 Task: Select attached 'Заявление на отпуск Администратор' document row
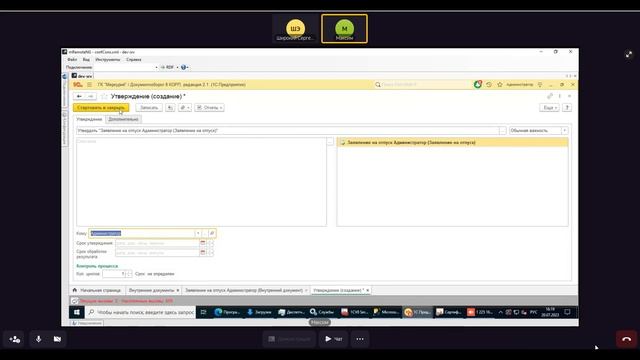pos(452,142)
